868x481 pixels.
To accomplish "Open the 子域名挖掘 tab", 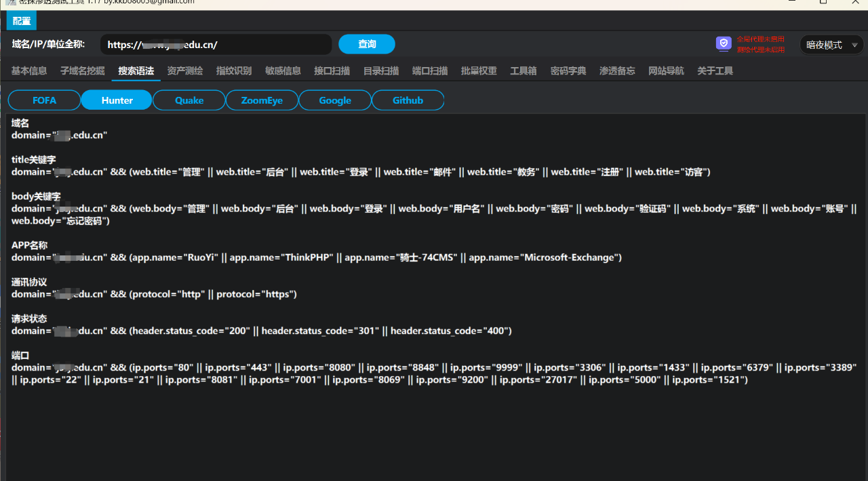I will pos(83,71).
